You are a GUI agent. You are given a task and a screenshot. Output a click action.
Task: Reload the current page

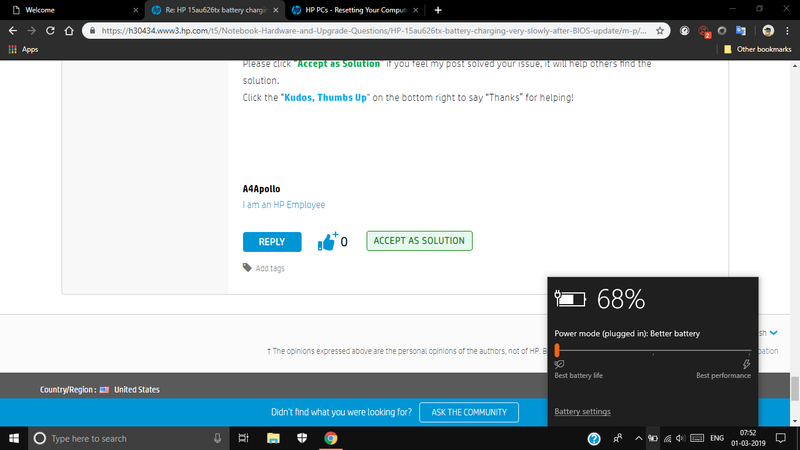[x=50, y=31]
